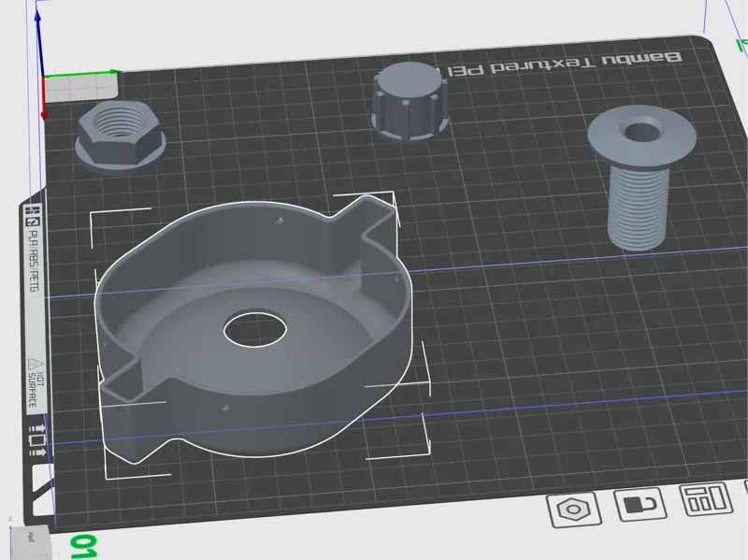Click the view orientation cube

tap(30, 542)
